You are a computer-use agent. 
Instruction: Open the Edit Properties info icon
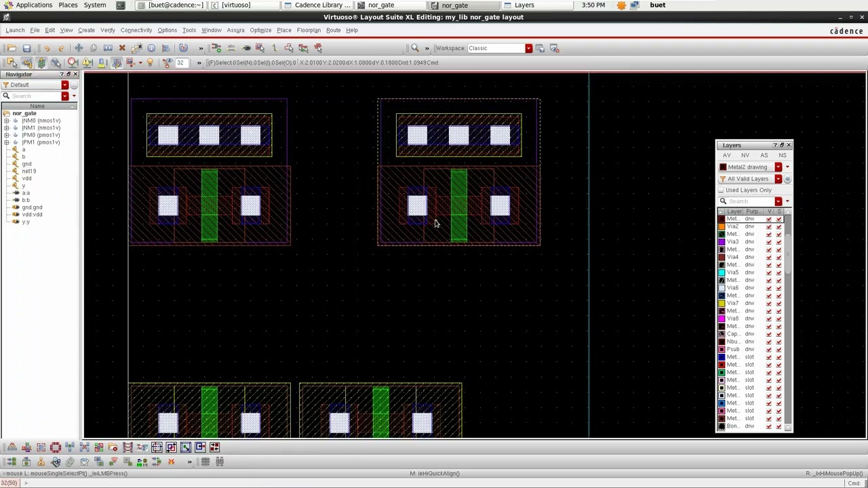click(151, 48)
